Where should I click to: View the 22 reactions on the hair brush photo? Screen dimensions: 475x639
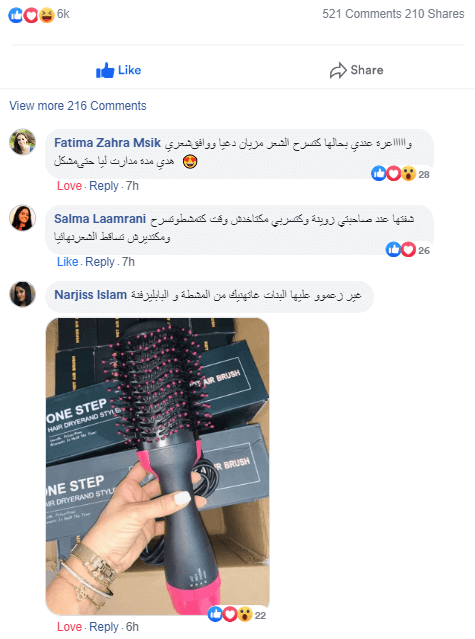(x=237, y=614)
